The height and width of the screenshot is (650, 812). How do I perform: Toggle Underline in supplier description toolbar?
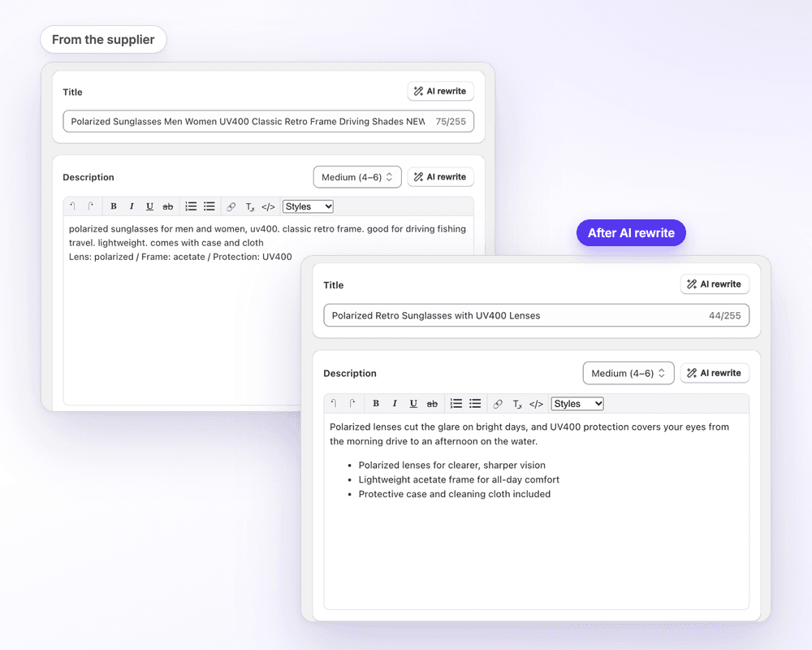(x=149, y=206)
